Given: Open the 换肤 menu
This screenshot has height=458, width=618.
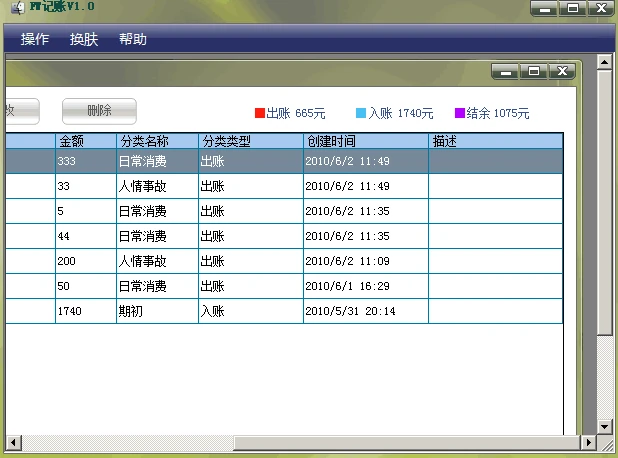Looking at the screenshot, I should tap(84, 39).
